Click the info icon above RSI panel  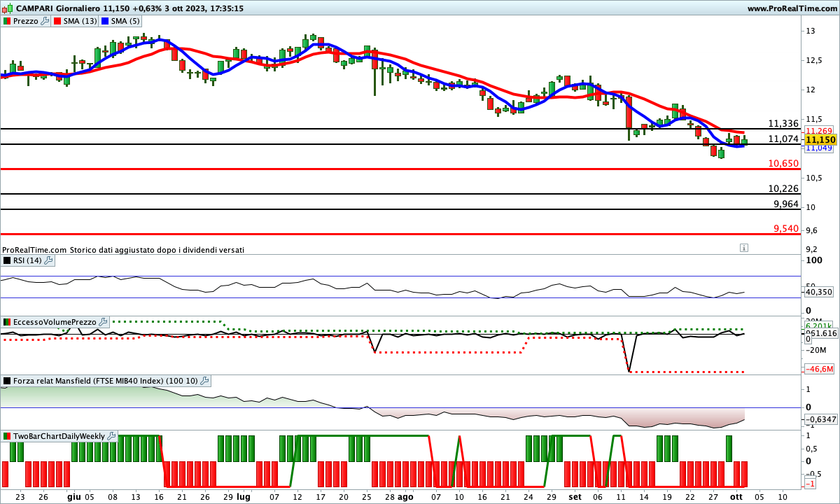click(743, 248)
